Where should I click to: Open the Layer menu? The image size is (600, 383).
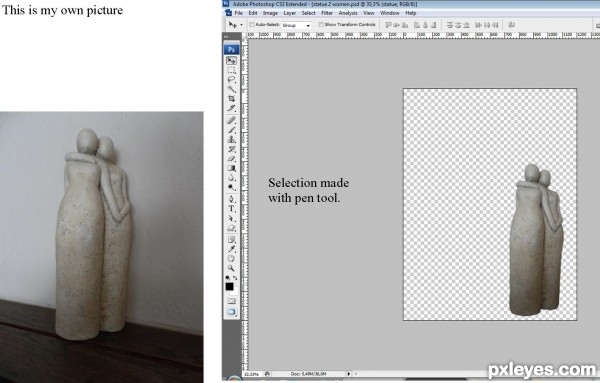click(290, 13)
